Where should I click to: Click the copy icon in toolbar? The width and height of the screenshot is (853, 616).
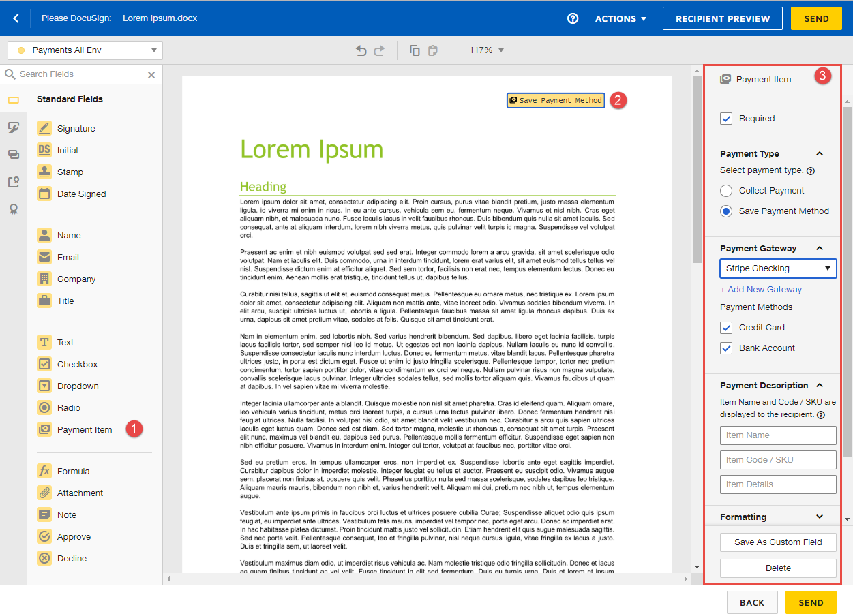[x=415, y=50]
